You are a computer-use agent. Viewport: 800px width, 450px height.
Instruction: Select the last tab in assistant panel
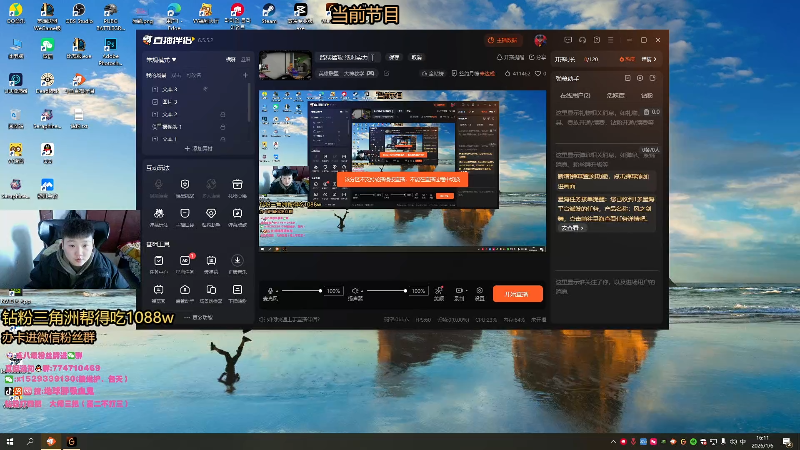pyautogui.click(x=646, y=95)
